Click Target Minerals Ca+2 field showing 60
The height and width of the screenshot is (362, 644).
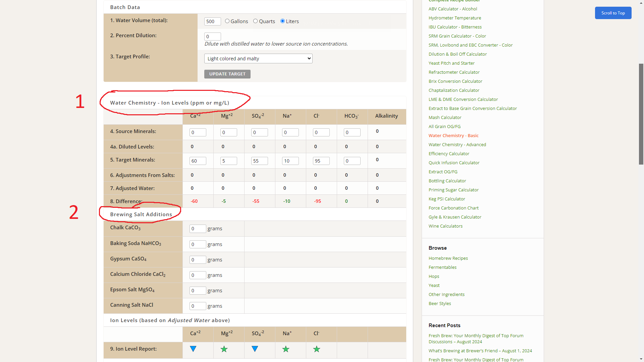tap(198, 161)
